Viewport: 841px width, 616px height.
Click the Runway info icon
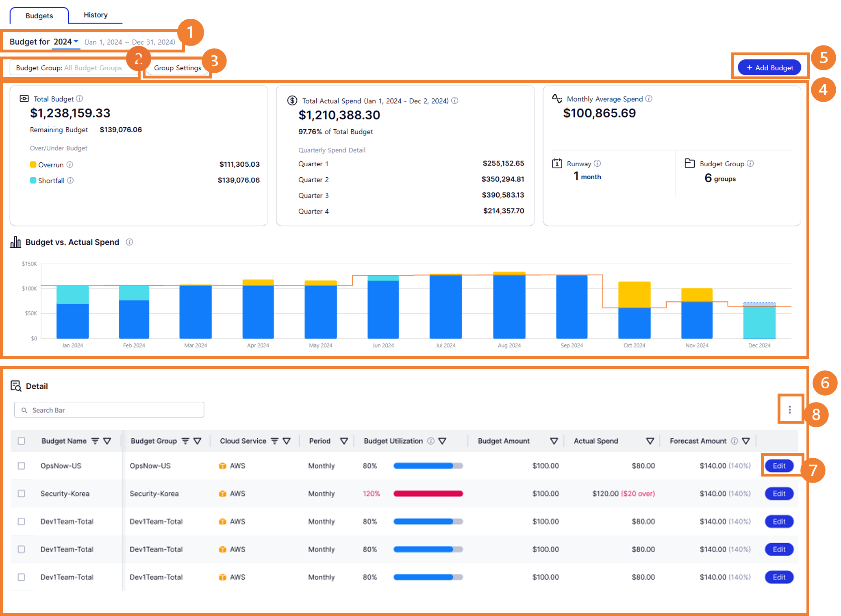pos(597,163)
